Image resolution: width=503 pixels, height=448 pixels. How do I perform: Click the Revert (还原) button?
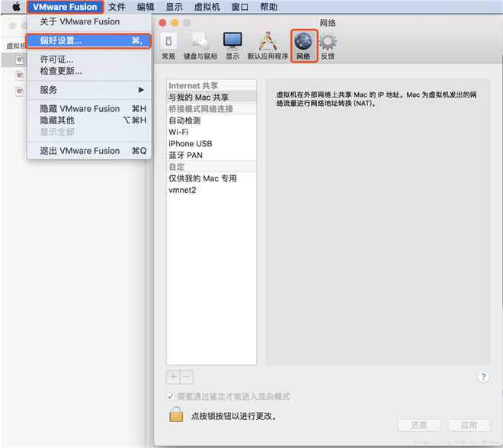(419, 425)
